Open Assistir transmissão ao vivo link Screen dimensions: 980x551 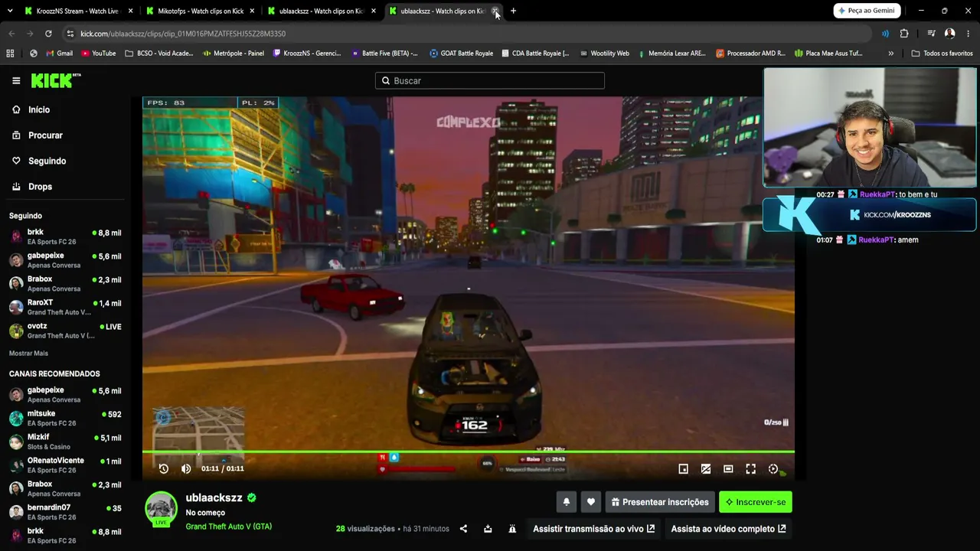click(594, 529)
